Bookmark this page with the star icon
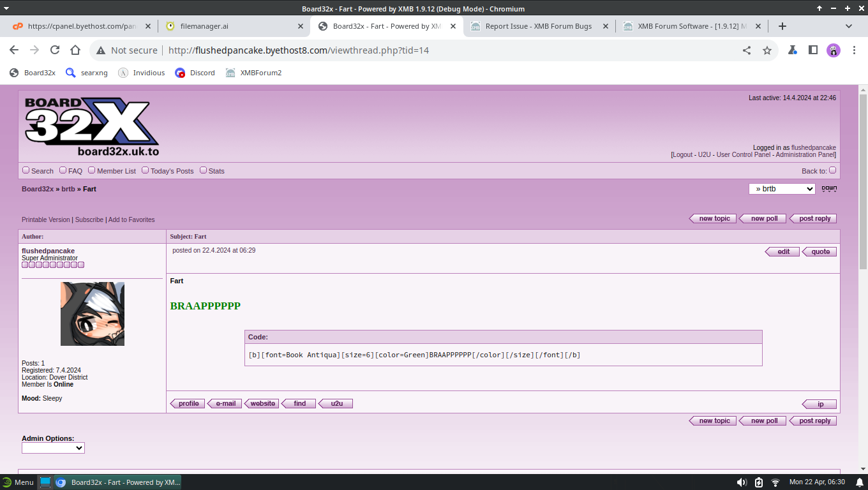868x490 pixels. (x=767, y=50)
